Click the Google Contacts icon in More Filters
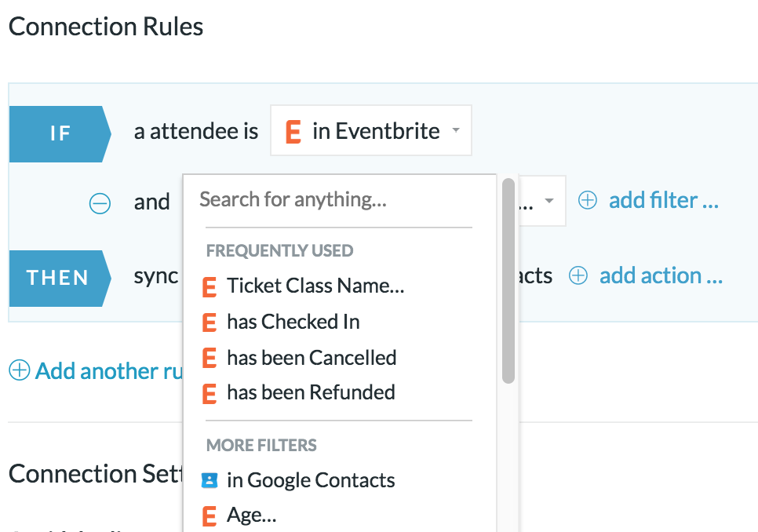The height and width of the screenshot is (532, 758). tap(210, 480)
